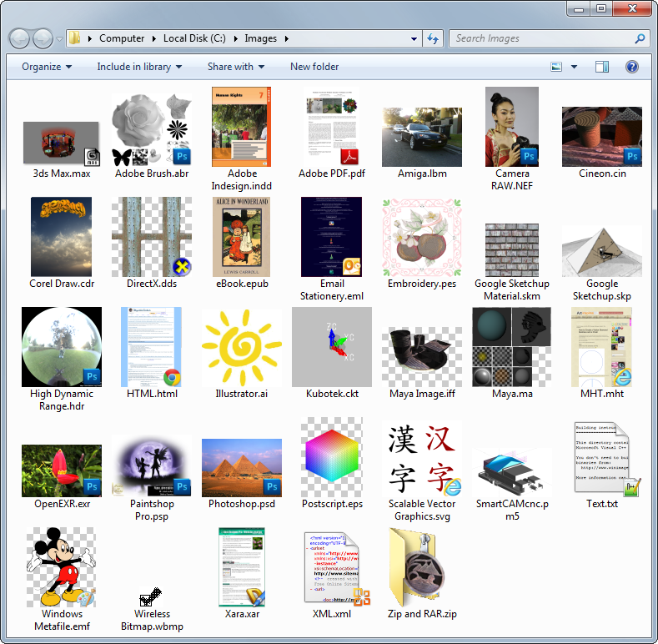Select the DirectX.dds file icon

(152, 237)
